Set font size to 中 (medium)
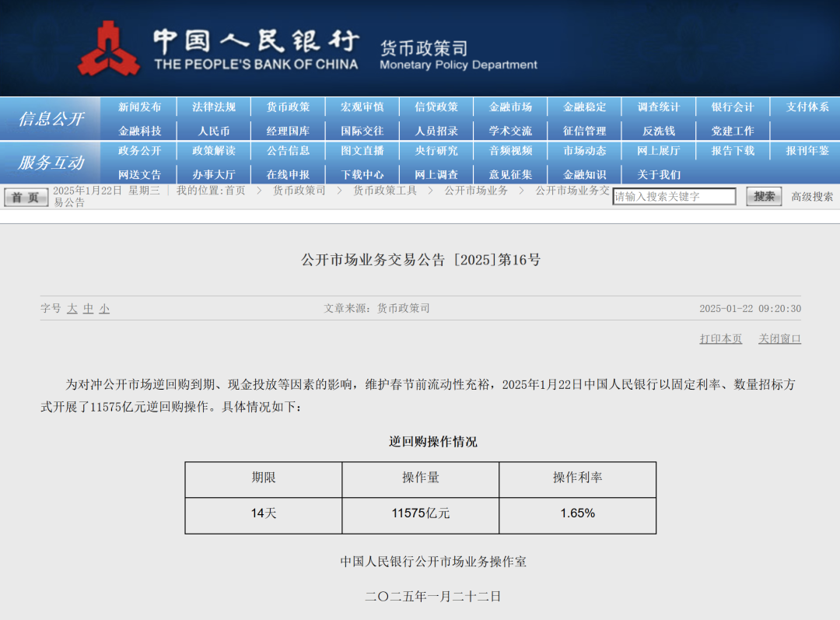 click(x=89, y=309)
